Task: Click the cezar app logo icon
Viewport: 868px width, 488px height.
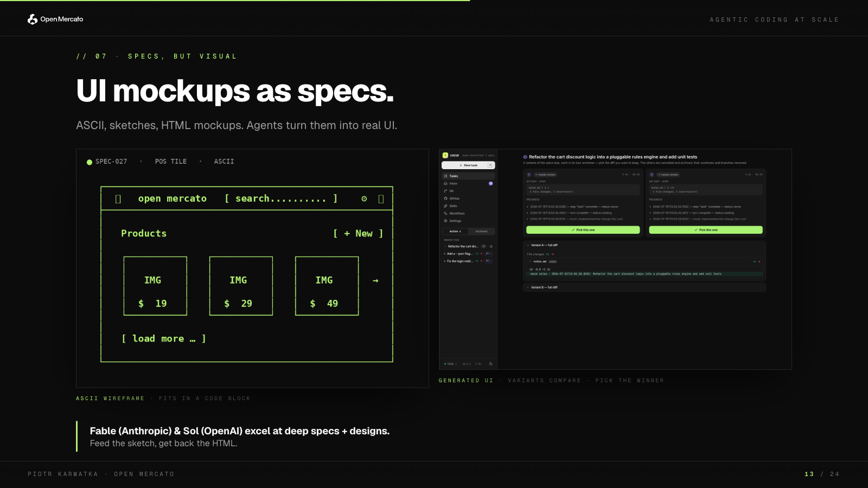Action: click(445, 155)
